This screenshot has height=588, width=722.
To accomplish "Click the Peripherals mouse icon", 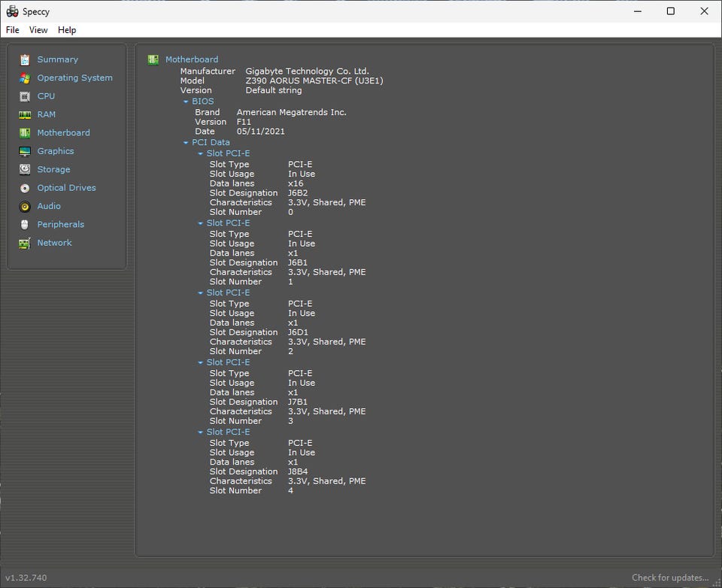I will click(25, 225).
